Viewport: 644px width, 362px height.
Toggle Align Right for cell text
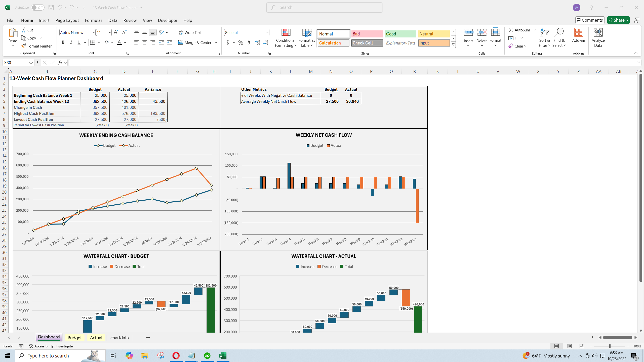152,42
